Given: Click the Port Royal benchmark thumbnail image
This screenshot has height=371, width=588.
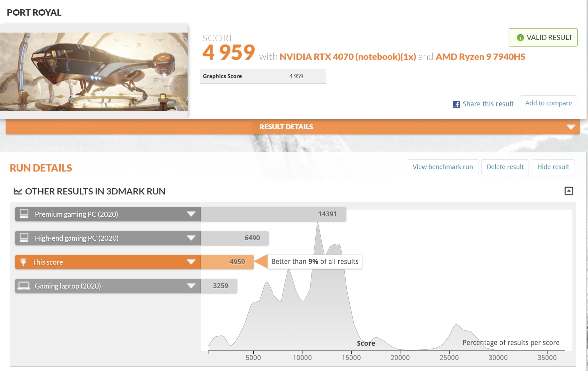Looking at the screenshot, I should [x=94, y=71].
